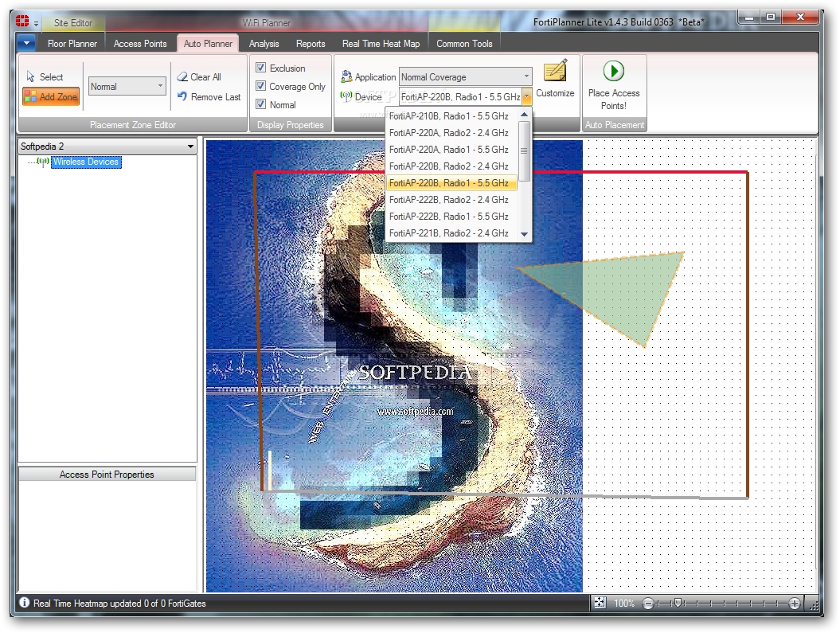Click the Wireless Devices antenna icon
The height and width of the screenshot is (633, 840).
pos(43,161)
